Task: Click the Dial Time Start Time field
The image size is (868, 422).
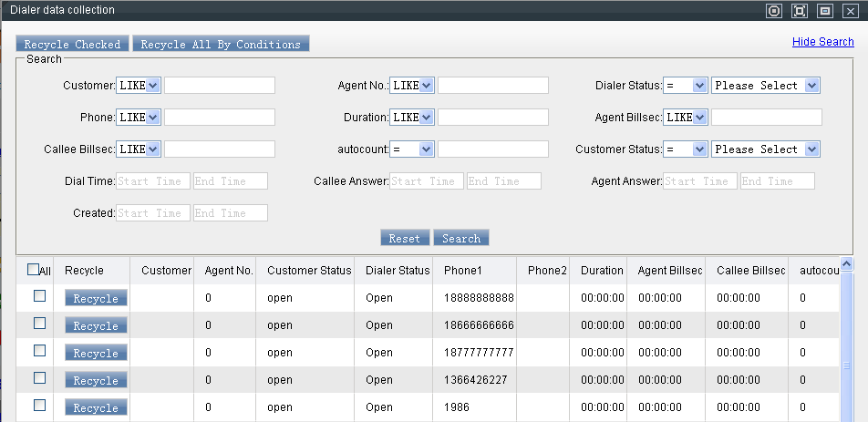Action: [153, 181]
